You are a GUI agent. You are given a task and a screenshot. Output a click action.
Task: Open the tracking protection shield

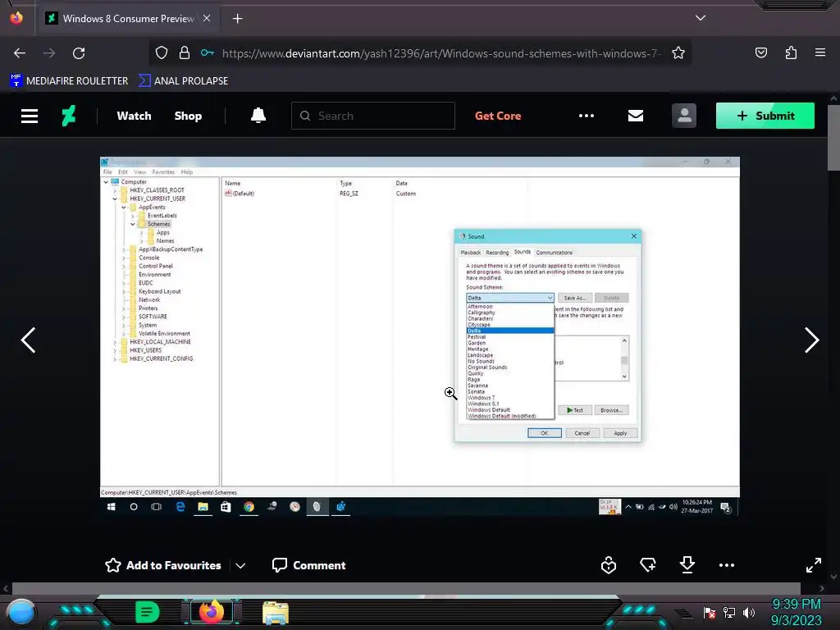pyautogui.click(x=162, y=52)
